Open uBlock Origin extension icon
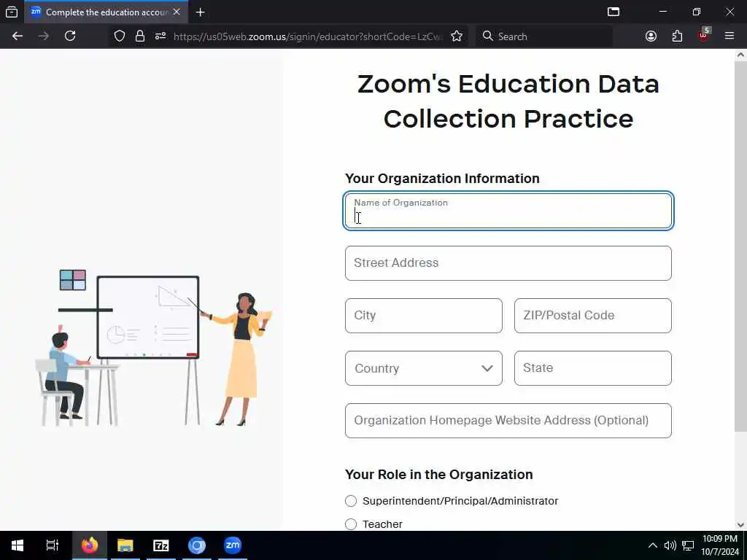 tap(704, 36)
